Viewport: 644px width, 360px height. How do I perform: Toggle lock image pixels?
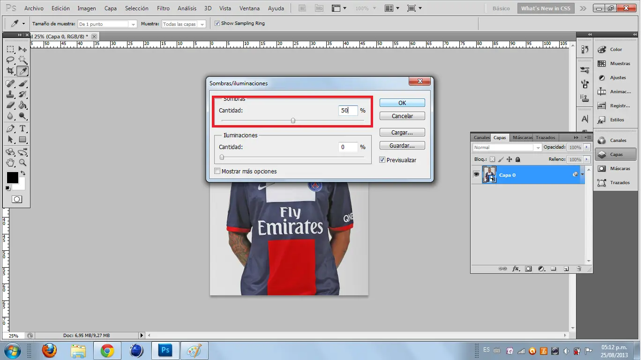(x=501, y=159)
